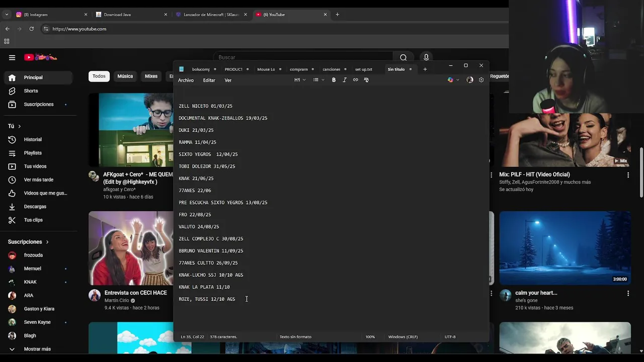This screenshot has width=644, height=362.
Task: Switch to the comprarn Notepad tab
Action: (x=299, y=69)
